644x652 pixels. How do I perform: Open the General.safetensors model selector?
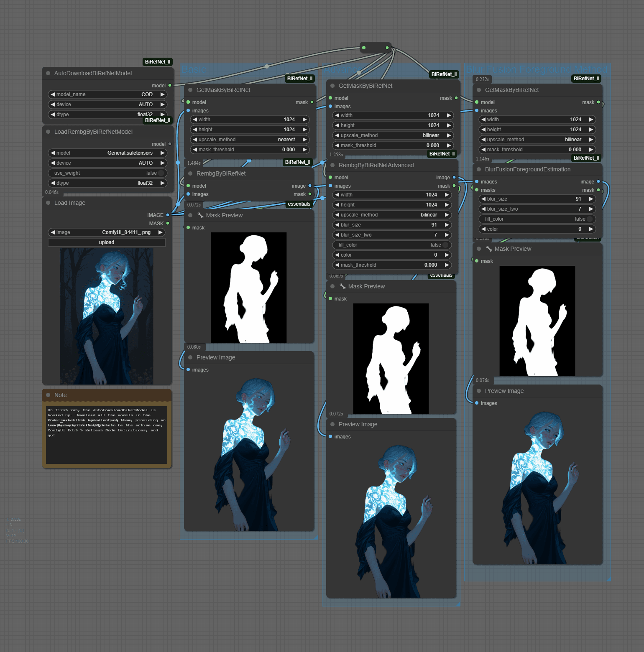(107, 153)
